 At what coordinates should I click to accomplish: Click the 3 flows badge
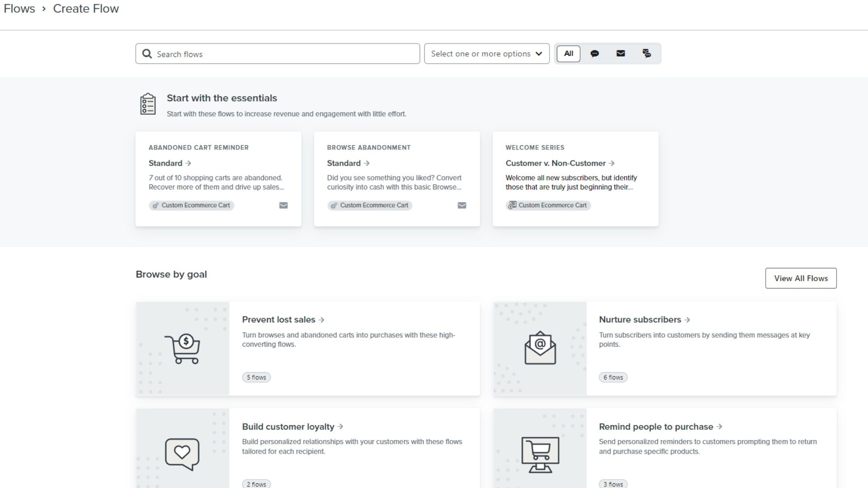(x=613, y=484)
